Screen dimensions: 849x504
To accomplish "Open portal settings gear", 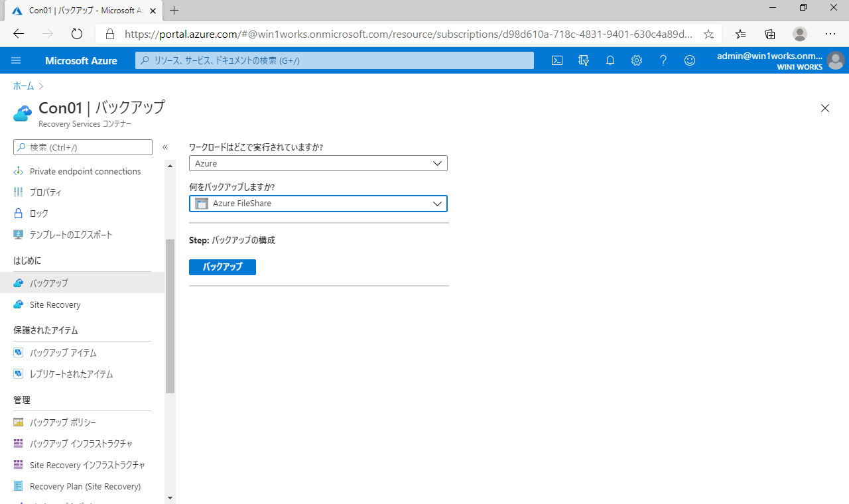I will tap(637, 60).
